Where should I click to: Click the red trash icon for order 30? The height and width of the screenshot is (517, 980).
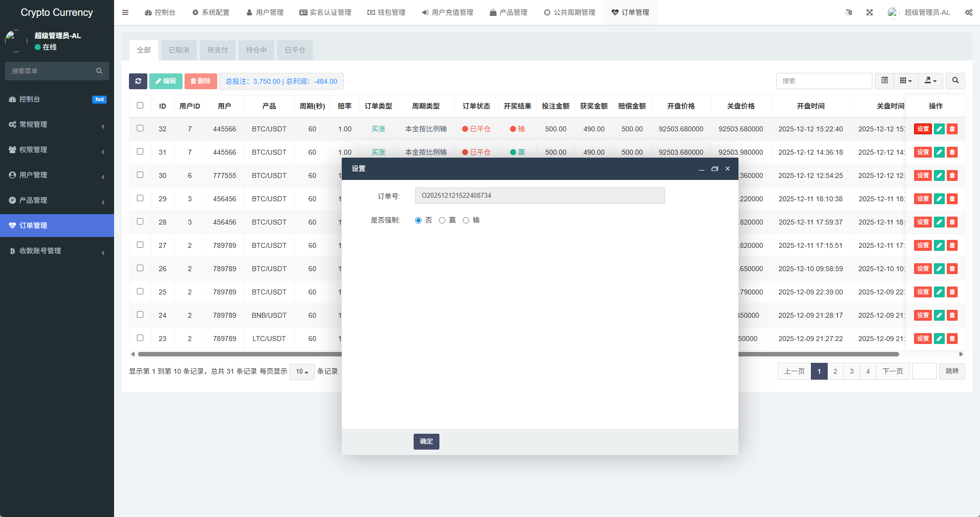[952, 175]
